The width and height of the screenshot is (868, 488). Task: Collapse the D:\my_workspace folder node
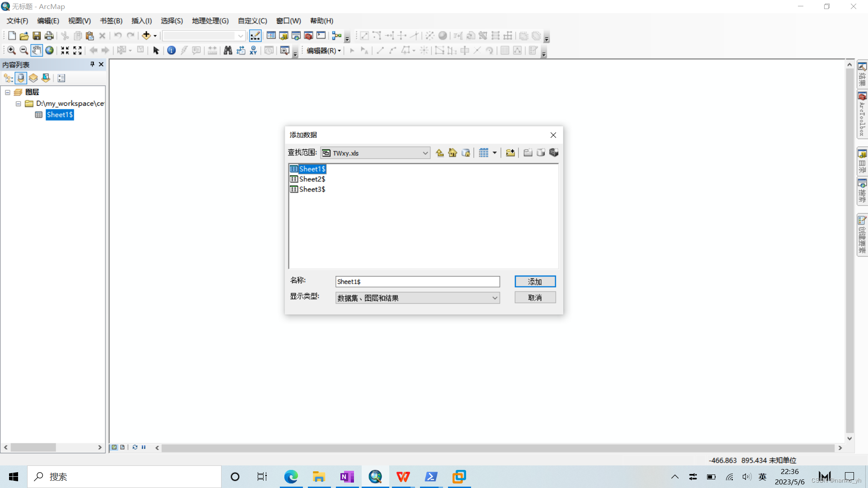[19, 103]
